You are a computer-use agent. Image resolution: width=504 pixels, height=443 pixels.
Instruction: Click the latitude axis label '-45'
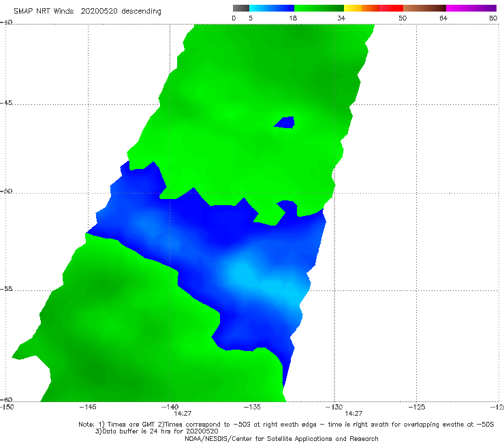6,103
